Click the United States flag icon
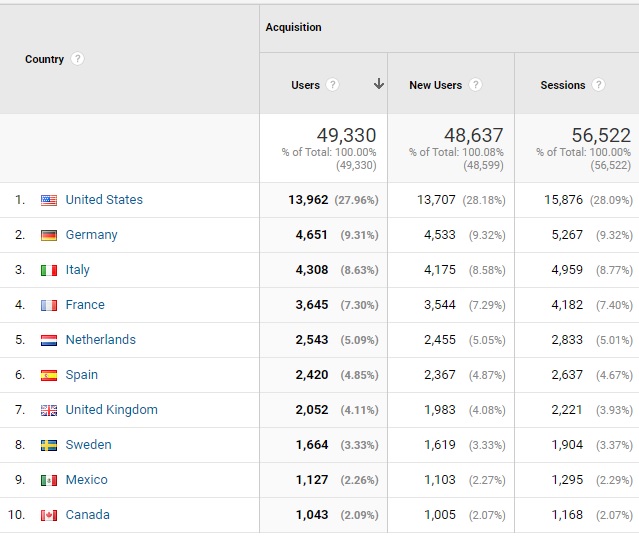Screen dimensions: 639x536 click(49, 200)
